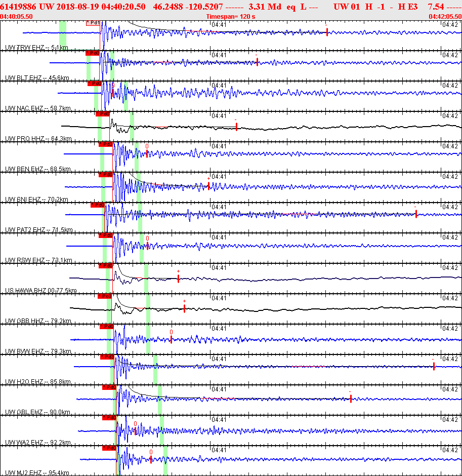
Task: Click the red coda end marker on BLT trace
Action: [x=257, y=62]
